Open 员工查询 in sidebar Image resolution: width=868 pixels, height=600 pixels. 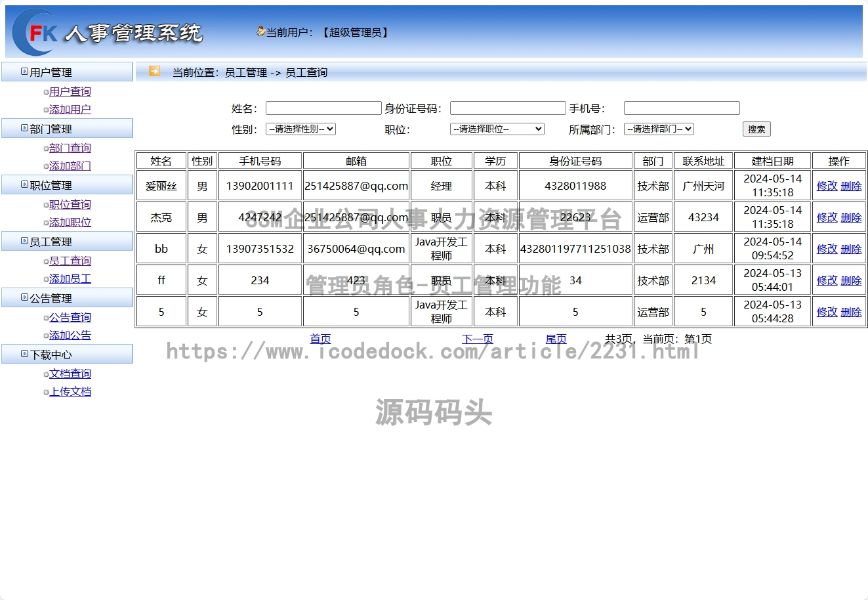[70, 261]
